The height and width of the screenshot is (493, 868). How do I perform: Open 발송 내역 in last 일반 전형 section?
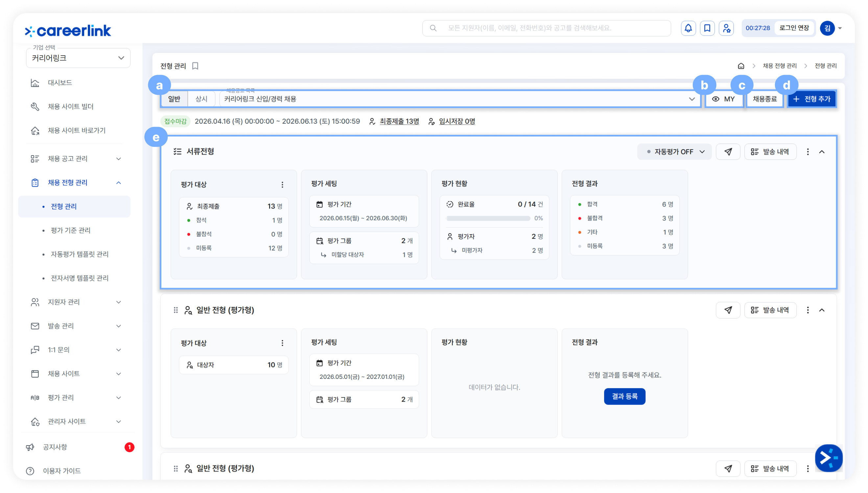[x=770, y=469]
